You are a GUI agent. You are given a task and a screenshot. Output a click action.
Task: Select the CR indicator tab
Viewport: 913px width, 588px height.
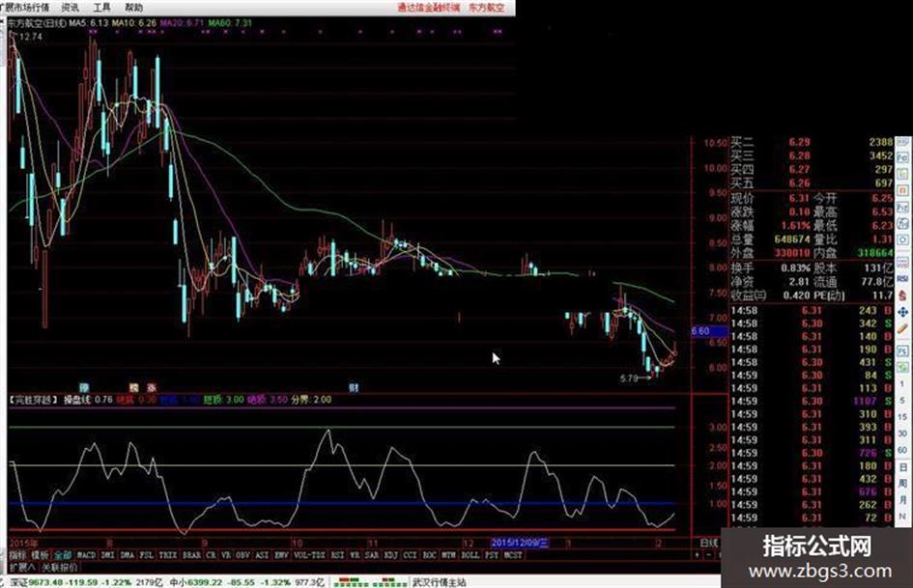click(211, 555)
